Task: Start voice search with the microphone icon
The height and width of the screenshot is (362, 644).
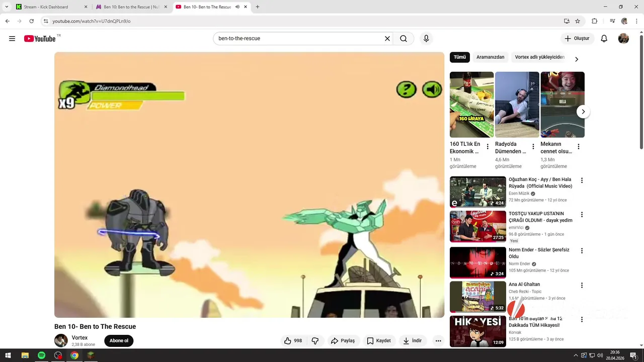Action: coord(426,39)
